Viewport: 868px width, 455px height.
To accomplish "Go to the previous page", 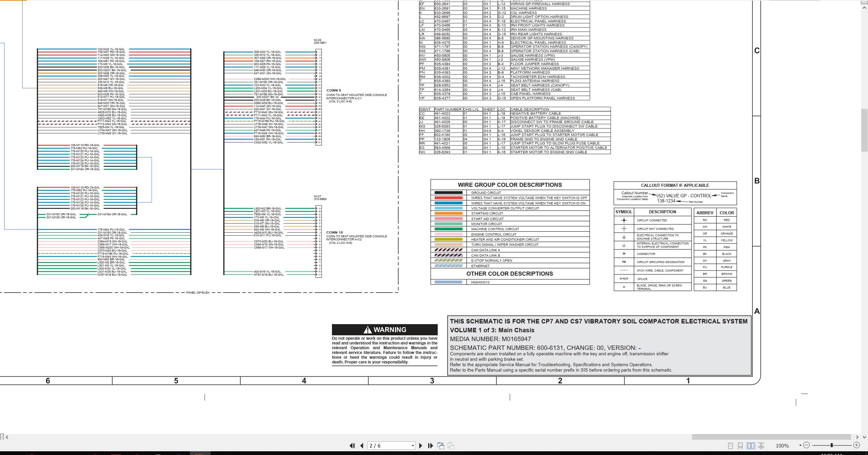I will (362, 446).
